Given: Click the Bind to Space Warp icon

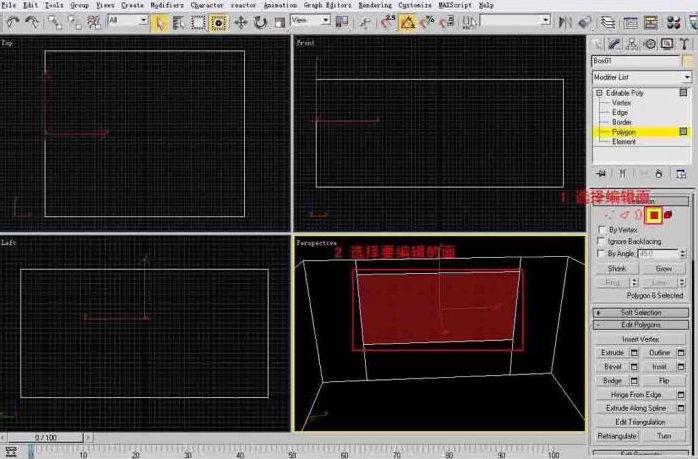Looking at the screenshot, I should point(94,22).
